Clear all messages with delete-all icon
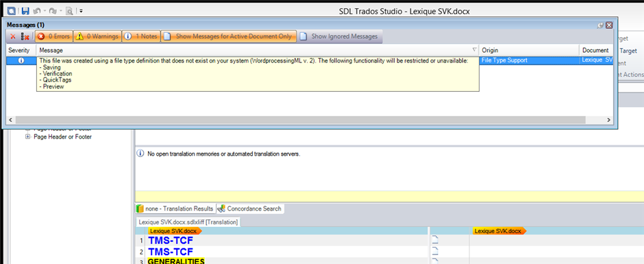This screenshot has width=644, height=264. tap(25, 36)
